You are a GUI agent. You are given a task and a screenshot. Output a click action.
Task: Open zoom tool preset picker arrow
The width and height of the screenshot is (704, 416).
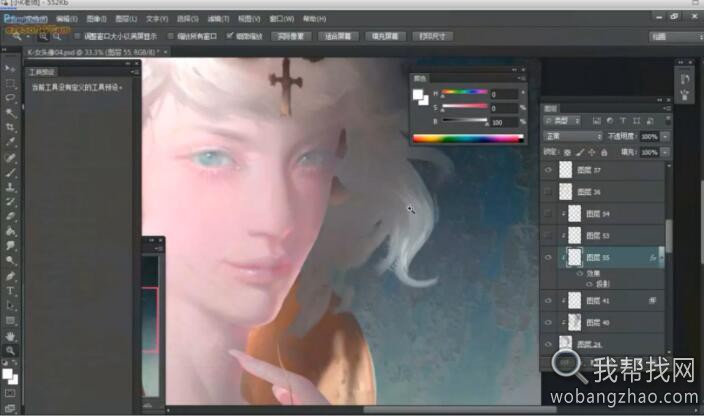click(27, 36)
